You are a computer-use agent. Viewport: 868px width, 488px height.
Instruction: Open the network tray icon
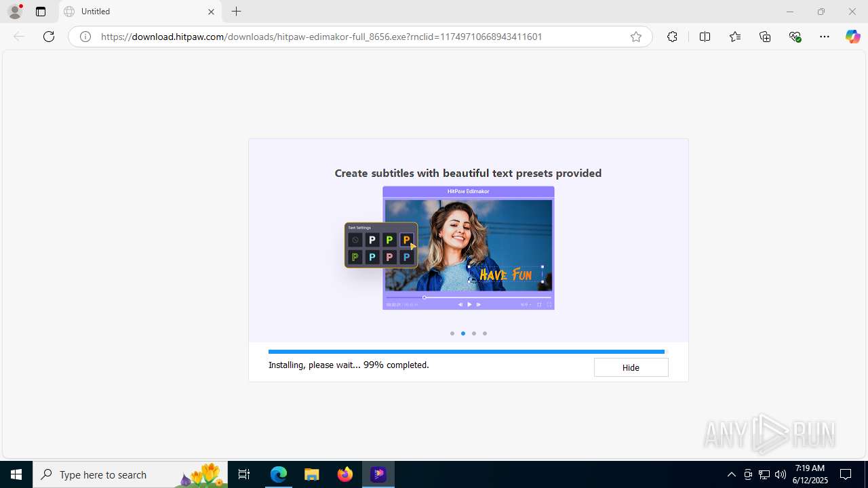pos(764,474)
